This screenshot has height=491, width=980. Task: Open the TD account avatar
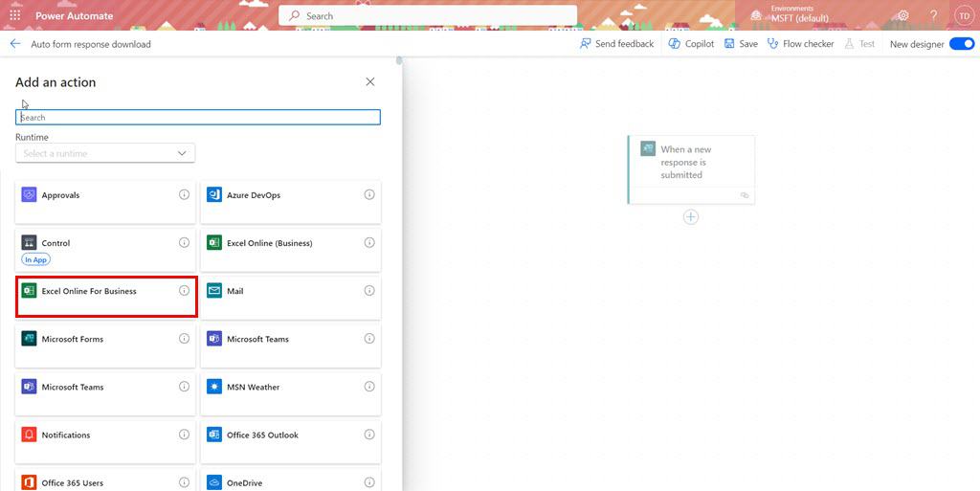[x=965, y=15]
